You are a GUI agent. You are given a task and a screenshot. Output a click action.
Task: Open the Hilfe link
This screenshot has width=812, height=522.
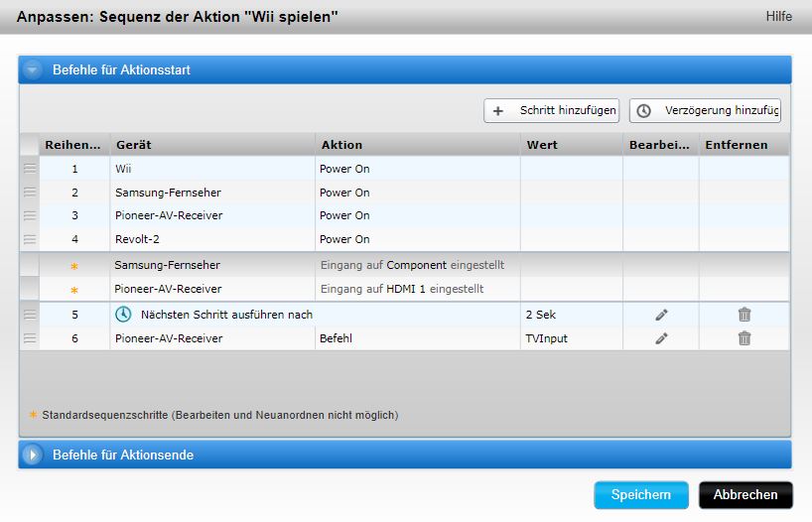click(778, 17)
